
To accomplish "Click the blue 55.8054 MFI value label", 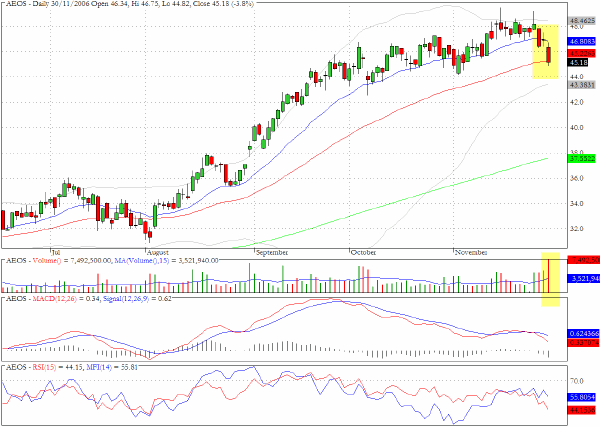I will 582,398.
